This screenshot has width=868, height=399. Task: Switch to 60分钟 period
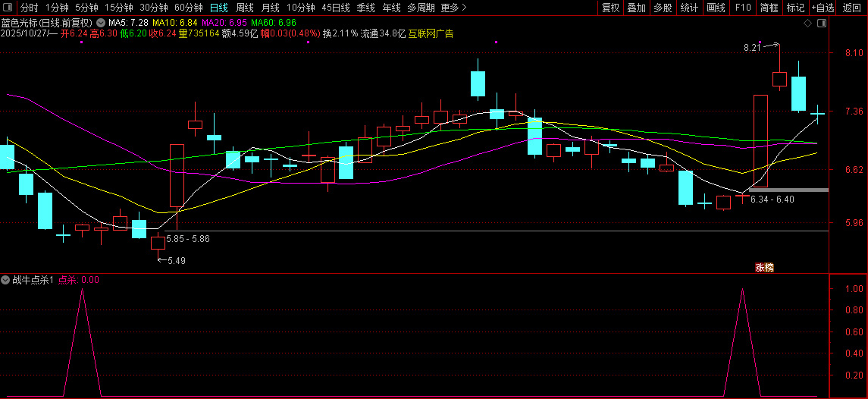coord(188,8)
